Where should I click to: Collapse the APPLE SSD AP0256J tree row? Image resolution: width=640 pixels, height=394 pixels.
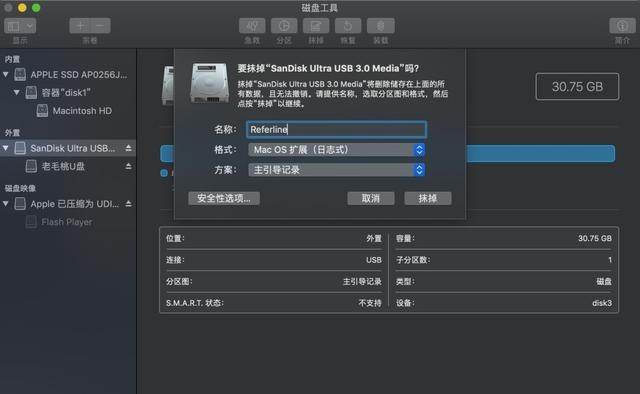pos(6,74)
